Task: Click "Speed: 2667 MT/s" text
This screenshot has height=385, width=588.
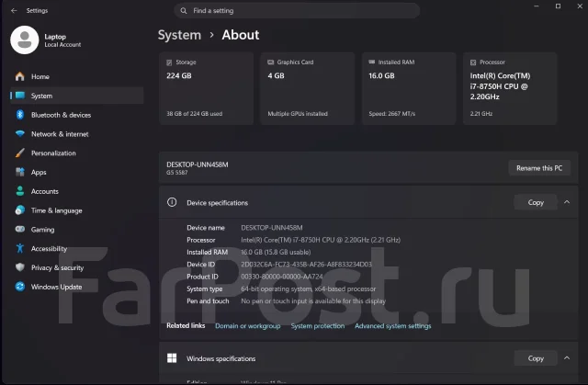Action: coord(392,114)
